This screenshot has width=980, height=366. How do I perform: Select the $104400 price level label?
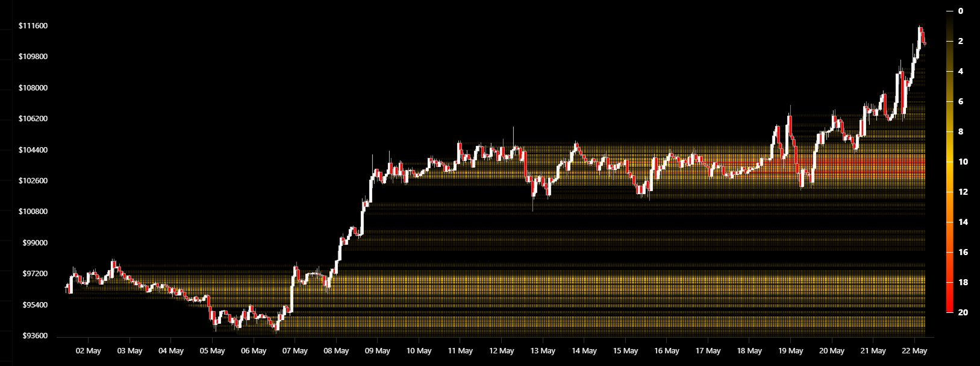click(x=33, y=150)
